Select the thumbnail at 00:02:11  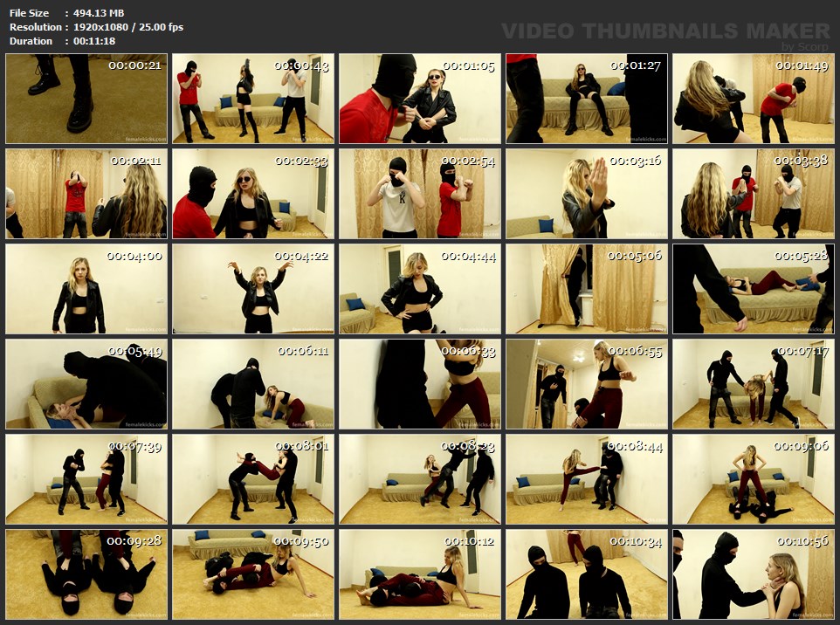[x=86, y=194]
